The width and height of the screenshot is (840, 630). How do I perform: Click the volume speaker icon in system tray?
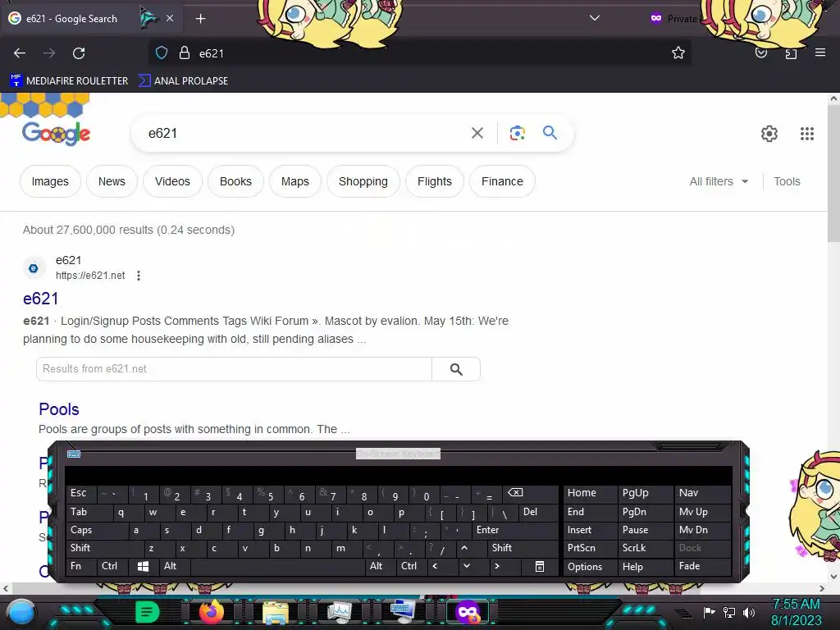tap(749, 612)
